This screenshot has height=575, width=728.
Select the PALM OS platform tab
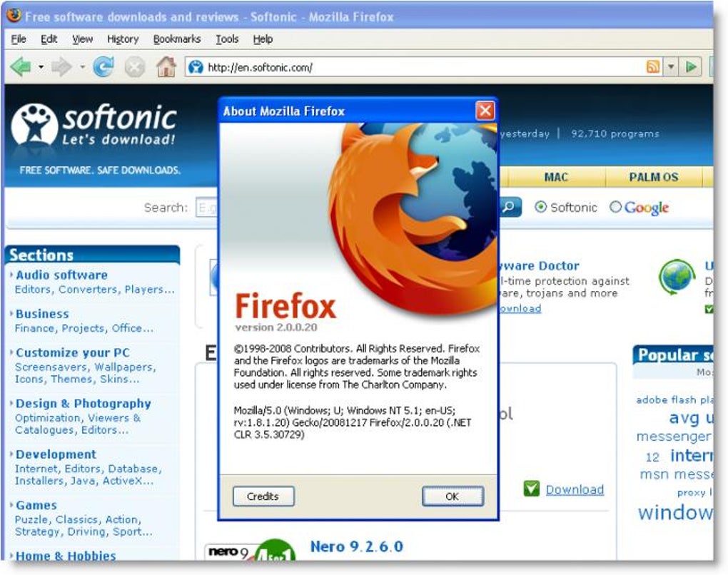(x=654, y=177)
